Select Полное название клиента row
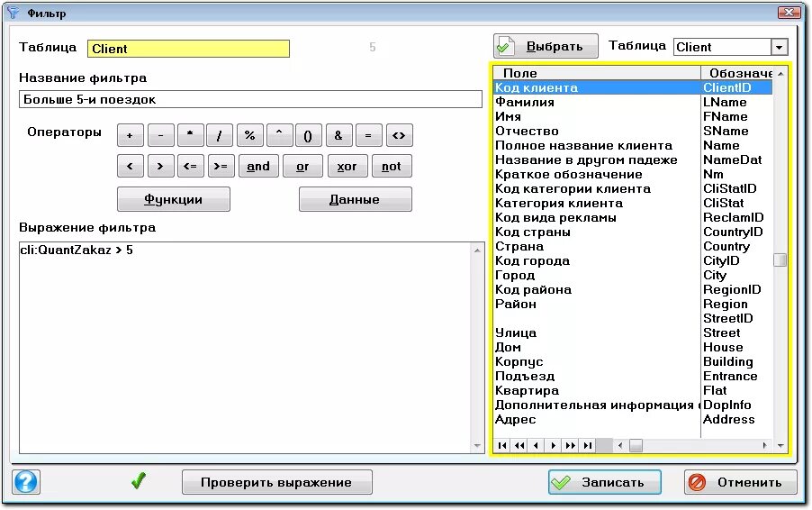Viewport: 812px width, 510px height. click(633, 146)
